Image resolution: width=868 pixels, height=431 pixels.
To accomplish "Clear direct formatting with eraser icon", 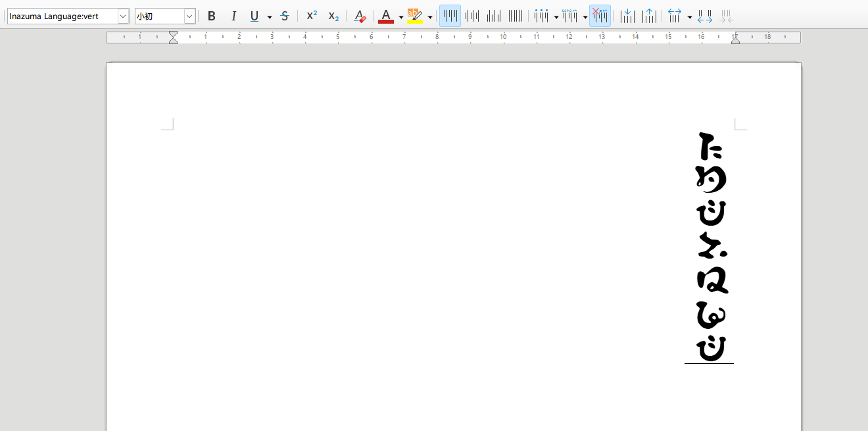I will [x=359, y=16].
